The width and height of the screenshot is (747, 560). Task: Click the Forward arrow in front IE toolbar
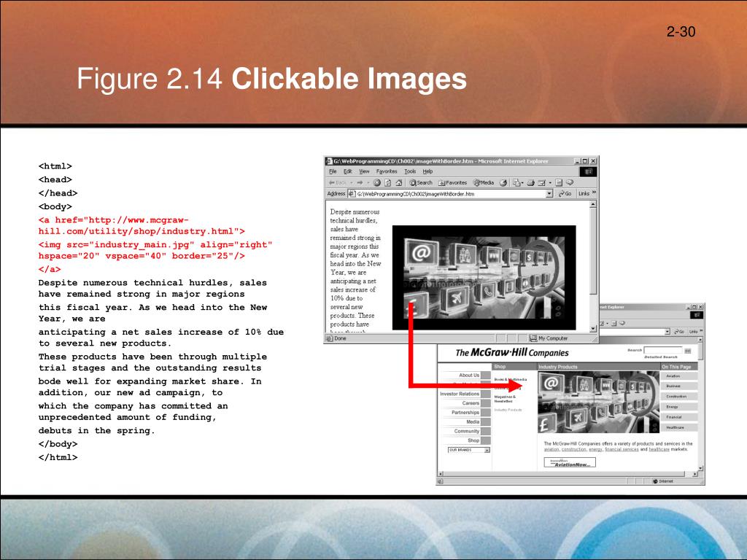coord(360,183)
